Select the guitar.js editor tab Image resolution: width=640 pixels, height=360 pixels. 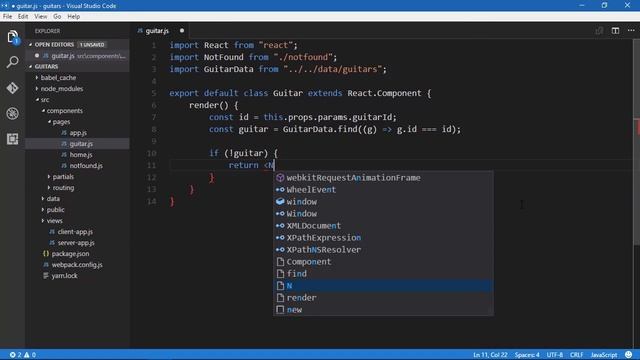pos(157,31)
